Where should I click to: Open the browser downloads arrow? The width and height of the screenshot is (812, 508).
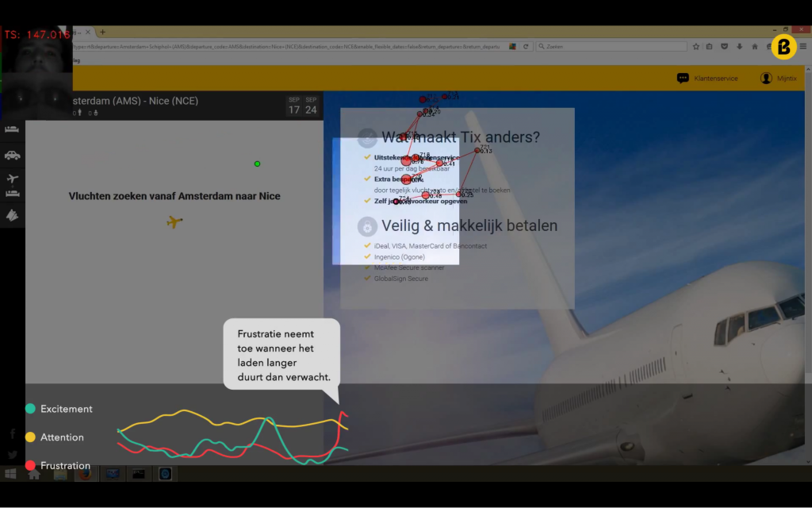coord(740,47)
